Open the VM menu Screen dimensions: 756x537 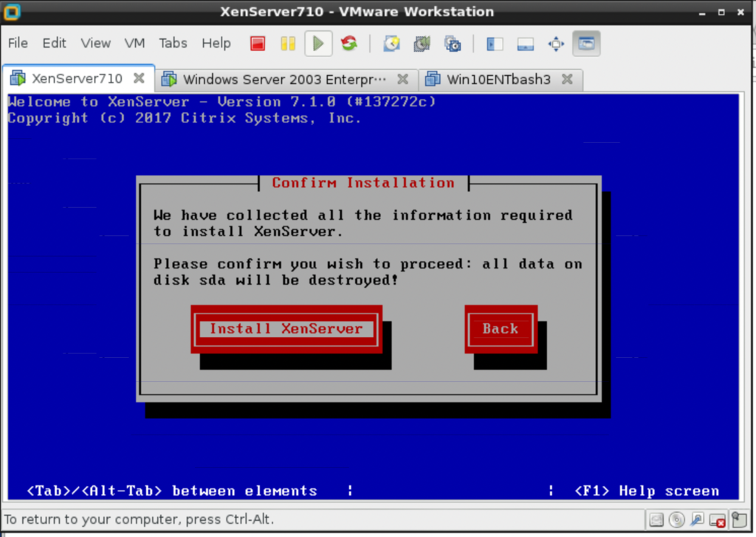click(x=134, y=44)
